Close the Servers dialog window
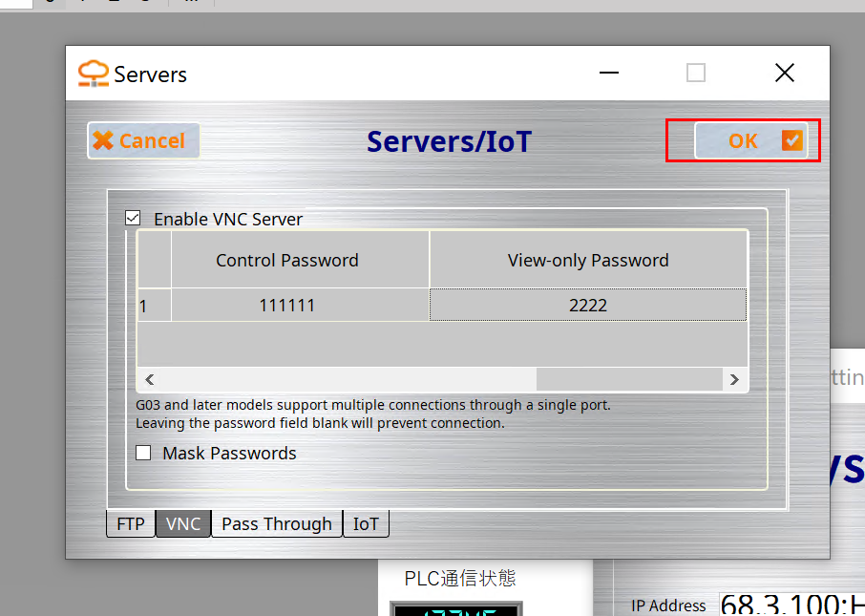865x616 pixels. (x=784, y=74)
